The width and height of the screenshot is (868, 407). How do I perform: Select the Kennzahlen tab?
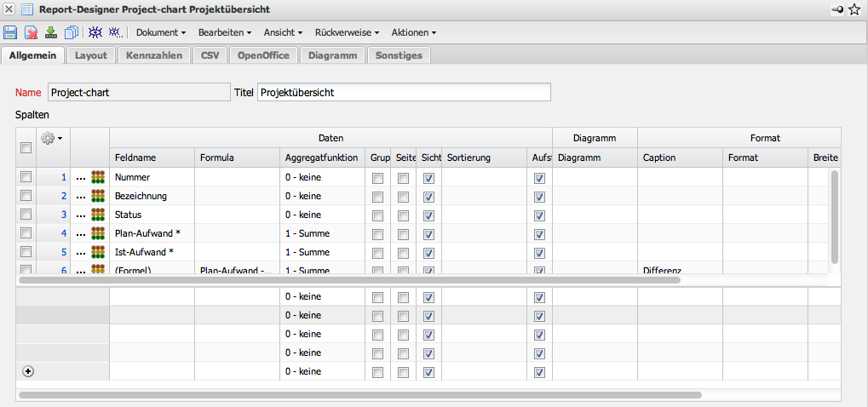pos(153,55)
